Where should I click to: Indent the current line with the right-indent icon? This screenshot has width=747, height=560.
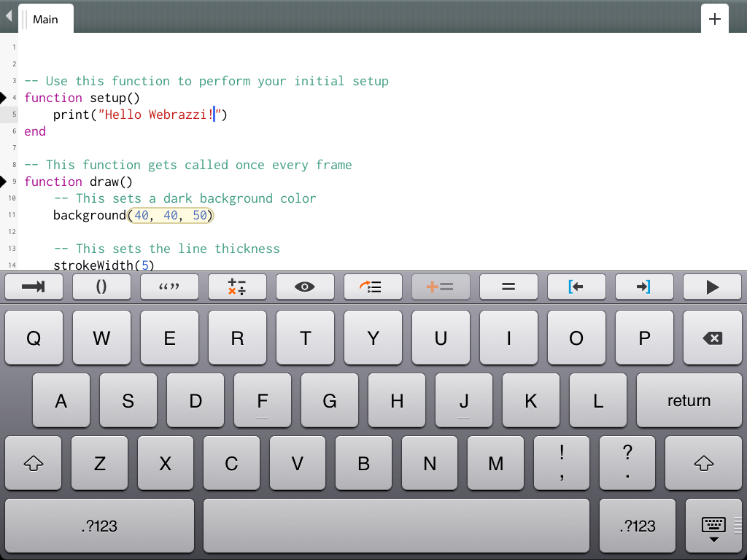[x=644, y=287]
